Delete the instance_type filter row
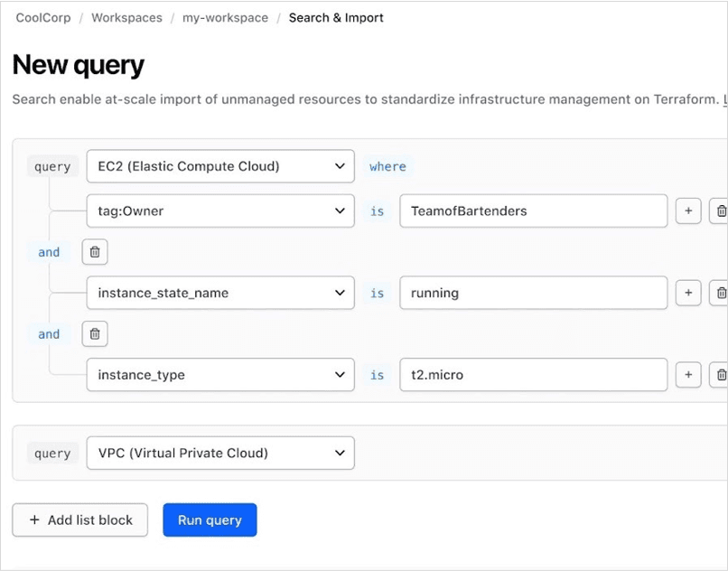Screen dimensions: 728x571 coord(720,375)
